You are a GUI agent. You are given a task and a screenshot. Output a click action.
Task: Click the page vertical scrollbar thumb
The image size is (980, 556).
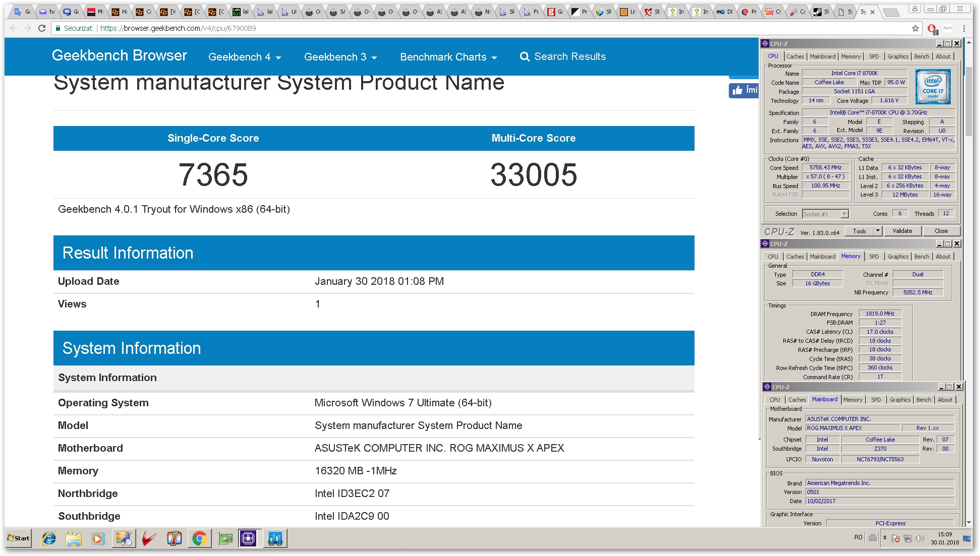click(969, 101)
